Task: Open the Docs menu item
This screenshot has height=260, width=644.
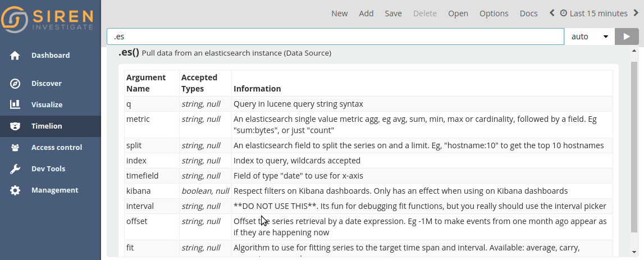Action: 528,13
